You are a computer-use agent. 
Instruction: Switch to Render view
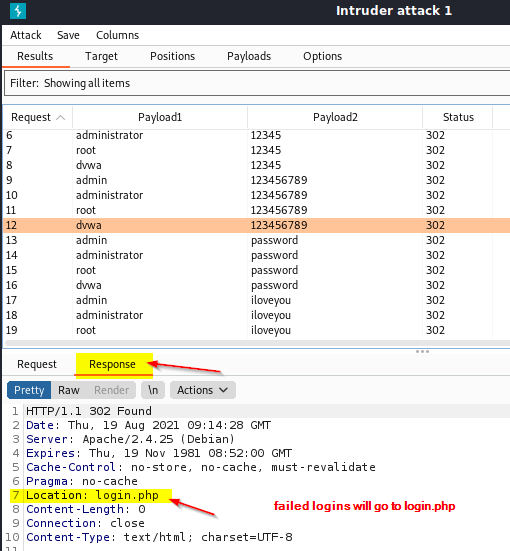click(111, 390)
